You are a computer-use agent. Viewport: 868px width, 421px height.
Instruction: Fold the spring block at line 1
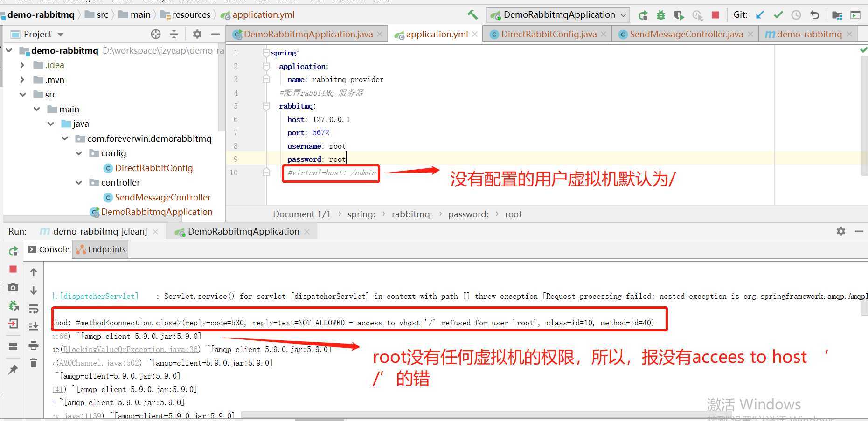coord(266,53)
